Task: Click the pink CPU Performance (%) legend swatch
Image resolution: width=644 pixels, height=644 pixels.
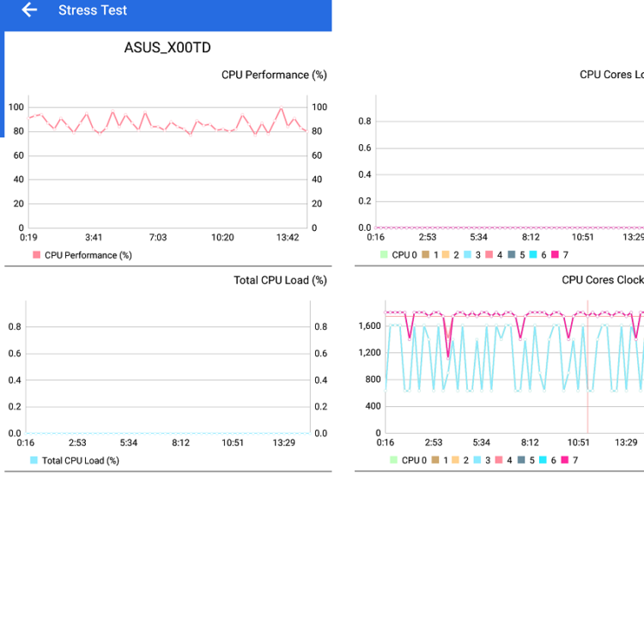Action: click(36, 255)
